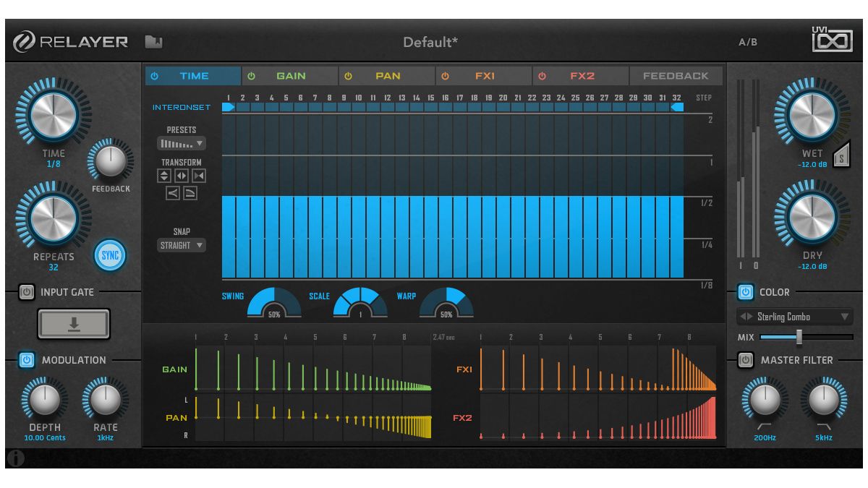Image resolution: width=868 pixels, height=488 pixels.
Task: Switch to the PAN tab
Action: [387, 76]
